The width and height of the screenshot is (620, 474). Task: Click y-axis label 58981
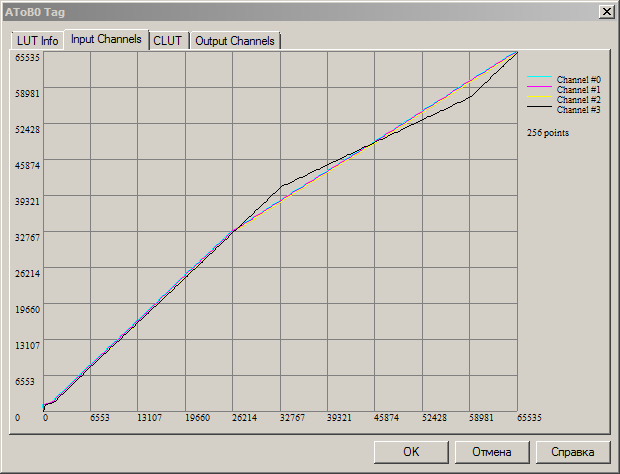(x=27, y=94)
